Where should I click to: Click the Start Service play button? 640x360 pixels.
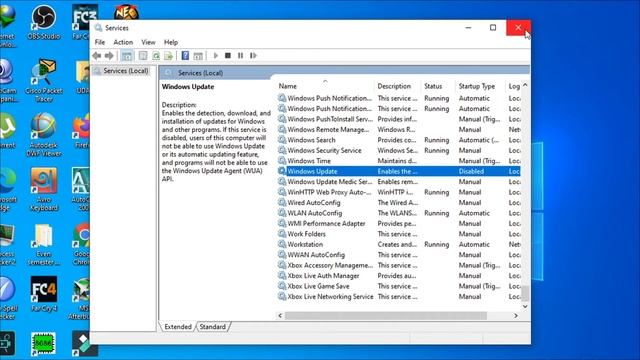[x=216, y=56]
